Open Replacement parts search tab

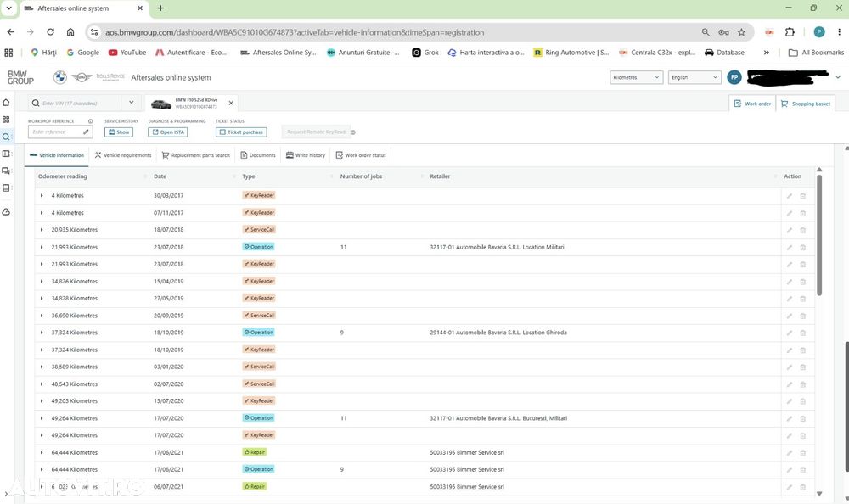(196, 155)
